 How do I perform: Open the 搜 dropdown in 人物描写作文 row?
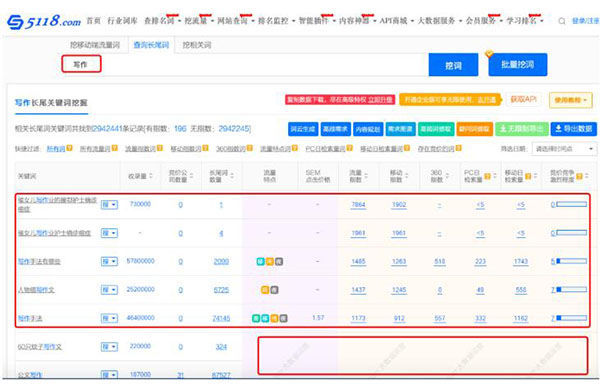pos(109,290)
